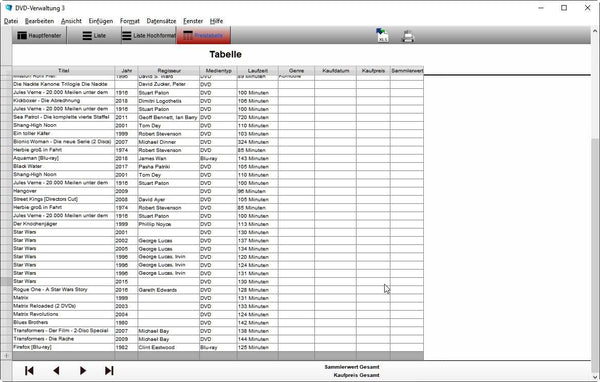Advance to the next record arrow

(x=83, y=371)
